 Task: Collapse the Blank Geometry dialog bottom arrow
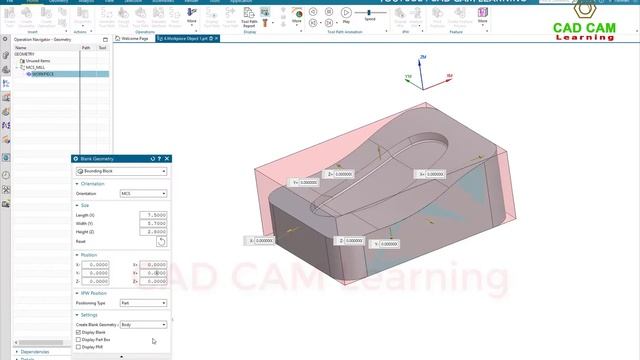(121, 357)
